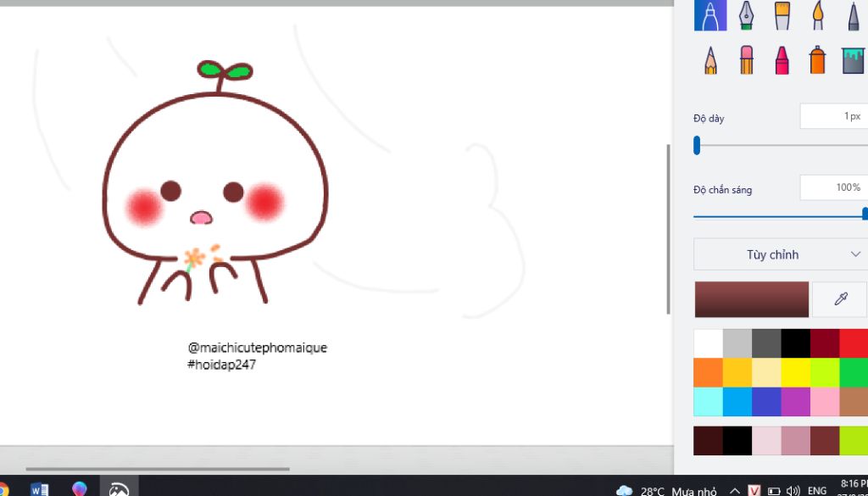Pick the black swatch beside dark gray
This screenshot has width=868, height=496.
click(795, 343)
